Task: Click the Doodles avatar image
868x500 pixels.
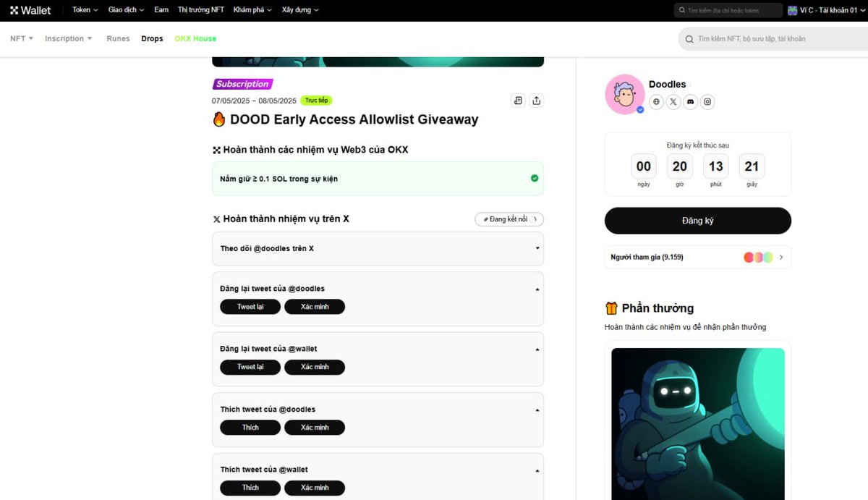Action: click(x=625, y=94)
